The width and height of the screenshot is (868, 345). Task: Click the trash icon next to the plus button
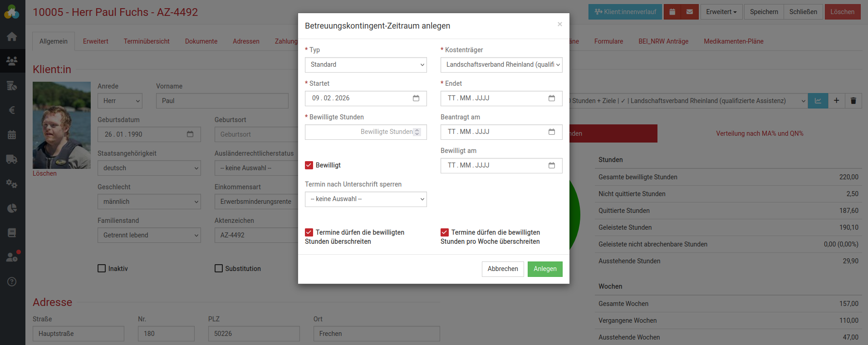coord(853,101)
